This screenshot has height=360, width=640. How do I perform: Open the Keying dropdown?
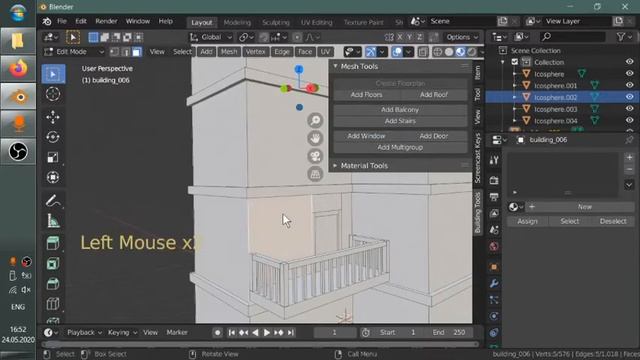(122, 333)
